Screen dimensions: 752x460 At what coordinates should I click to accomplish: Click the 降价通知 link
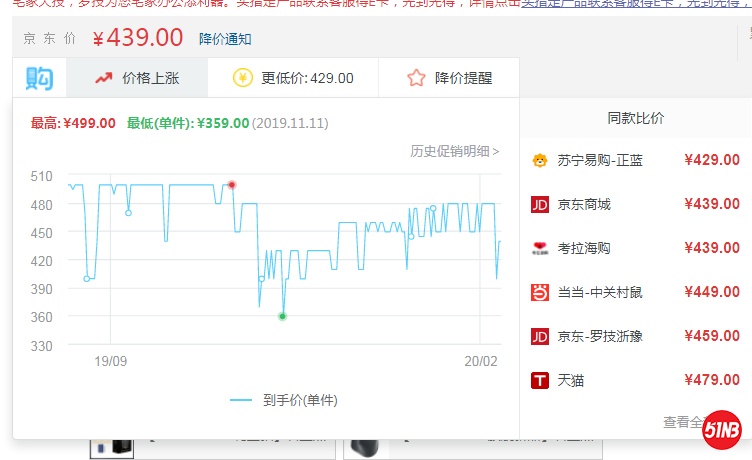click(225, 39)
